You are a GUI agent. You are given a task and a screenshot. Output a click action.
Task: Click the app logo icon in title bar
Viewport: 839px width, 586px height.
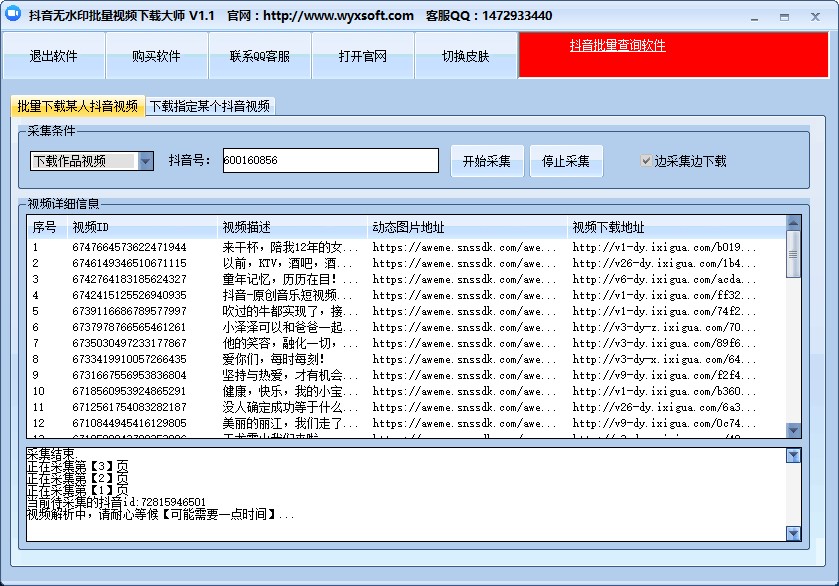(x=12, y=13)
